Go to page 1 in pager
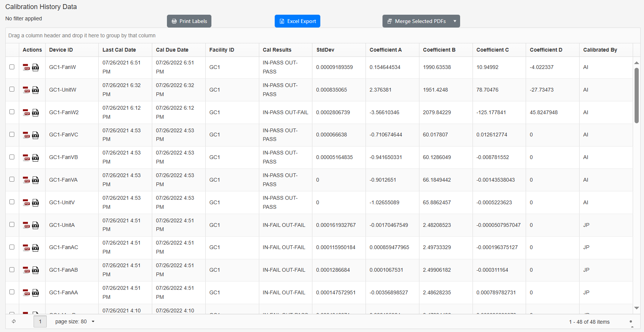Screen dimensions: 644x332 click(40, 321)
